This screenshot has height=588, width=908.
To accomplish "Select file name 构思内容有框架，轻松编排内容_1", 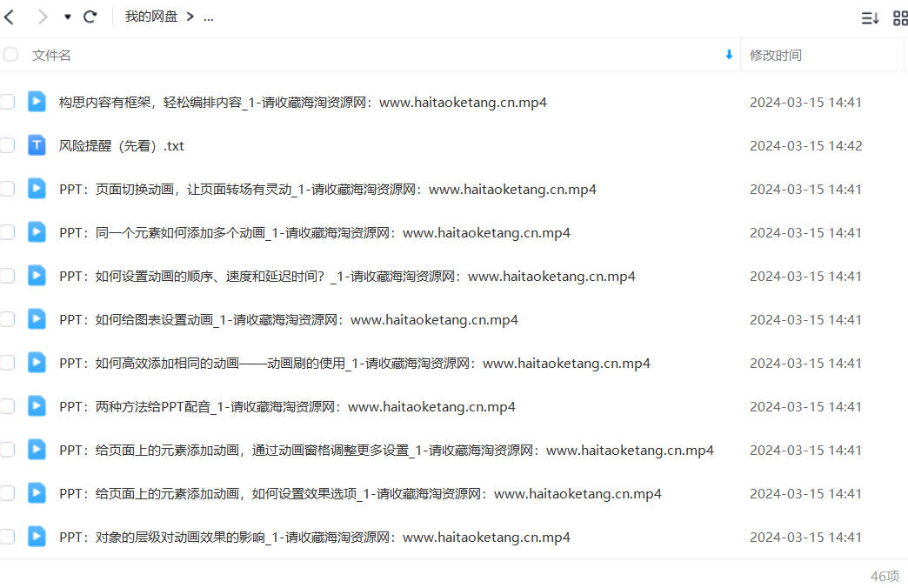I will click(303, 103).
